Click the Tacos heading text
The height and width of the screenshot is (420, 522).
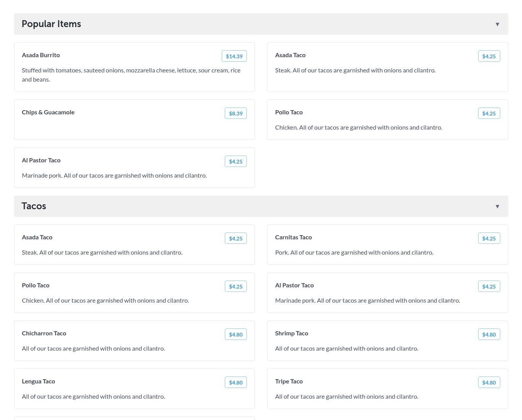click(34, 206)
